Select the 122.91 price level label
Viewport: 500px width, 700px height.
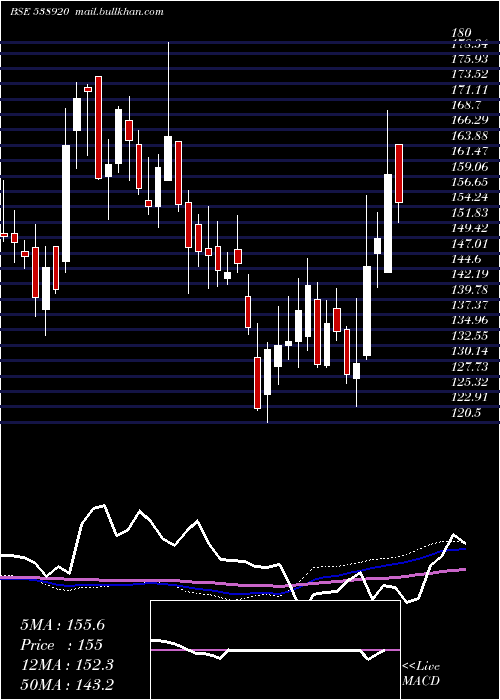click(469, 397)
